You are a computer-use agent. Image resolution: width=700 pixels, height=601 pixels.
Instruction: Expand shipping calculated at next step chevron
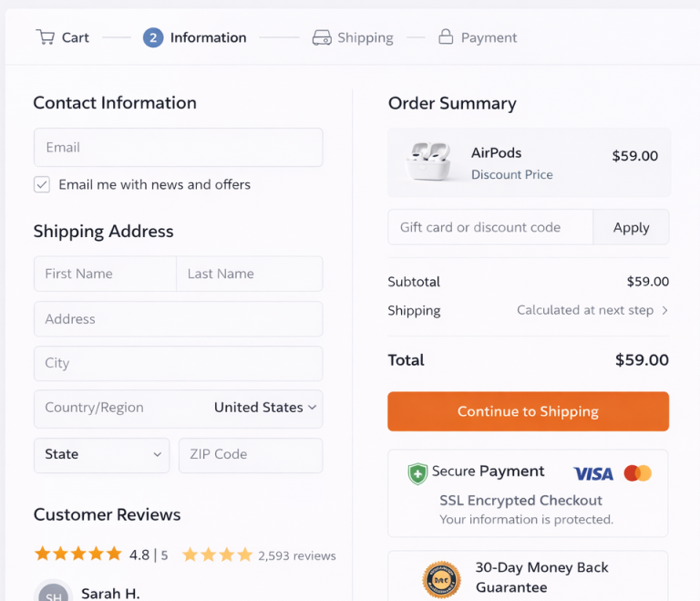[x=664, y=310]
